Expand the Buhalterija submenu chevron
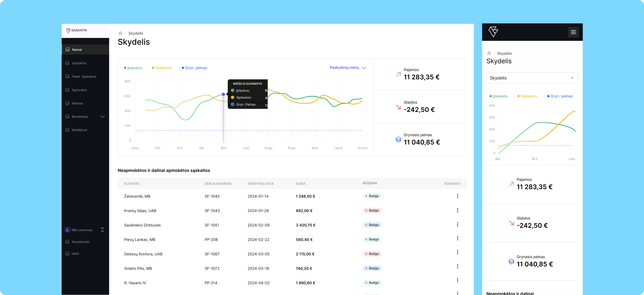Image resolution: width=644 pixels, height=295 pixels. click(x=103, y=117)
